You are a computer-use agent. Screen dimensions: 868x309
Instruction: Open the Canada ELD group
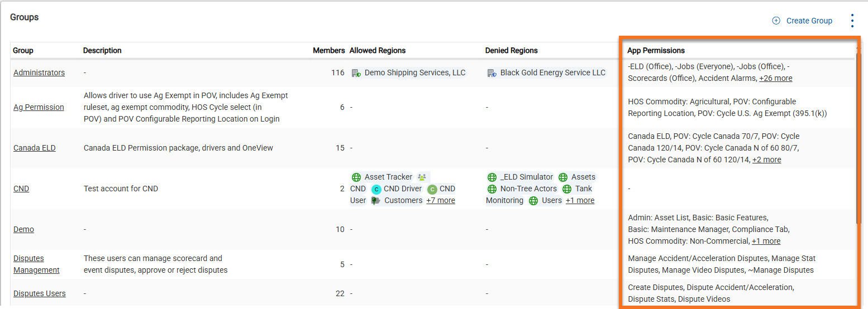[x=35, y=148]
